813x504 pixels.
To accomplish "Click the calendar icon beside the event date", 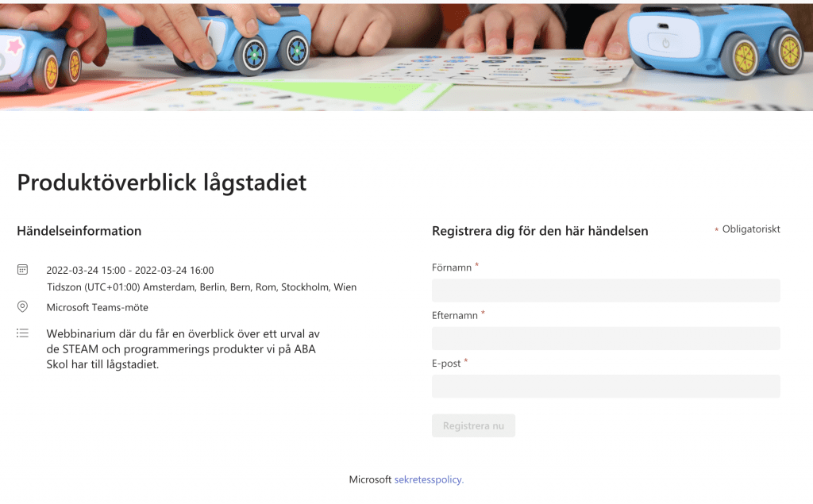I will coord(23,270).
